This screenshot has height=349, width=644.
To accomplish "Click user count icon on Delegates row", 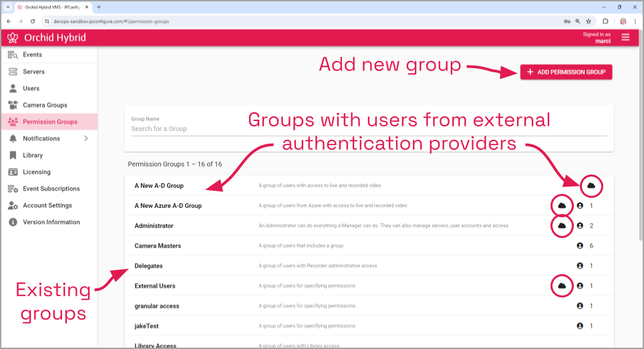I will [x=580, y=266].
